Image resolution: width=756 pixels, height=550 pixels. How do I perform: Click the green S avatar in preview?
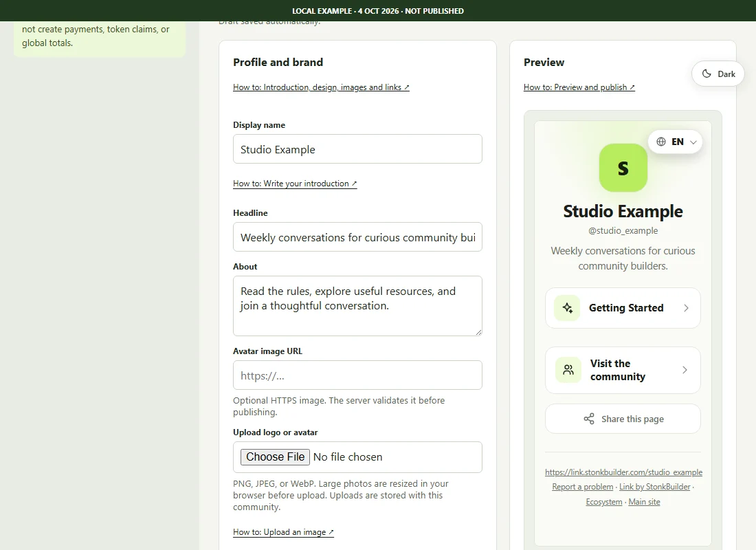click(x=623, y=168)
